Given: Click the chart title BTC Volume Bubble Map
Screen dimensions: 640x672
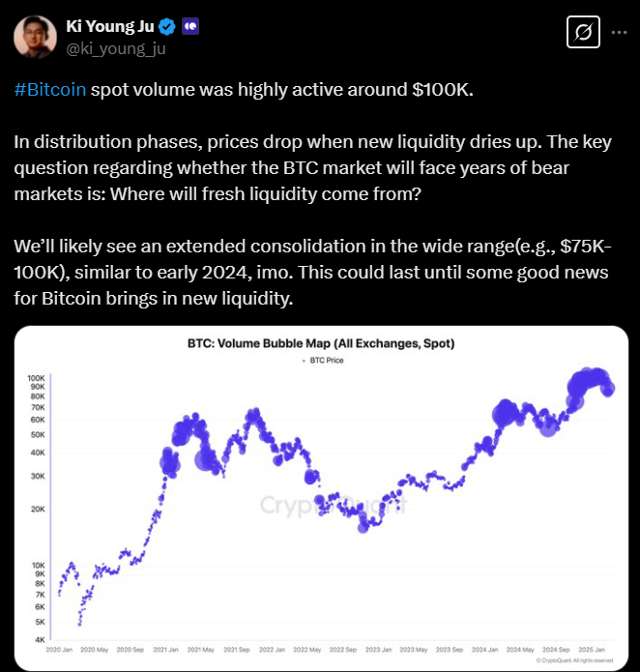Looking at the screenshot, I should point(320,343).
